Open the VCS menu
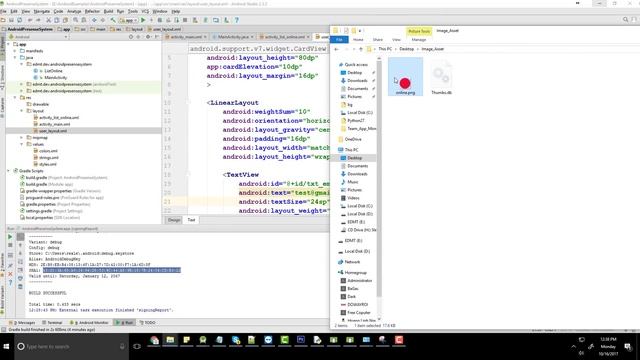Viewport: 640px width, 360px height. pos(145,11)
